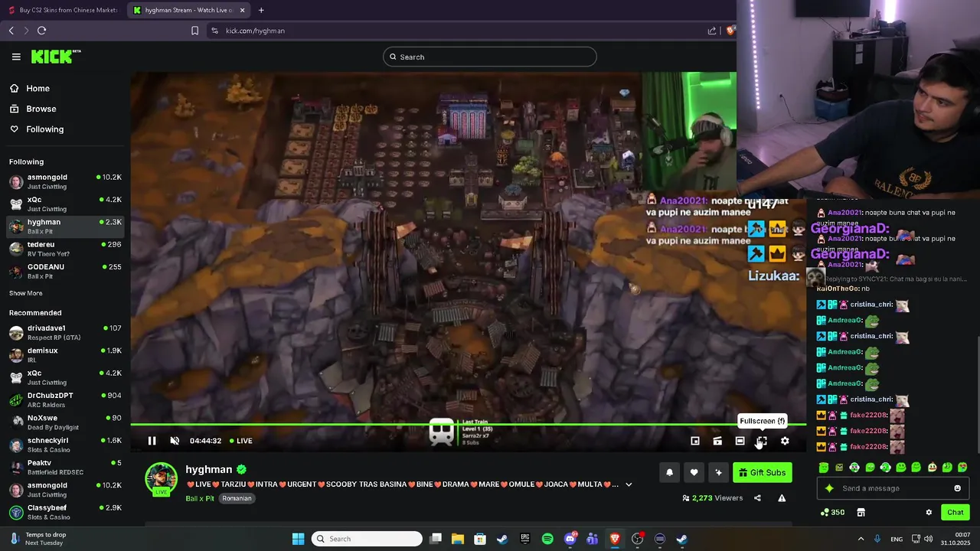
Task: Jump to LIVE in the player
Action: [240, 441]
